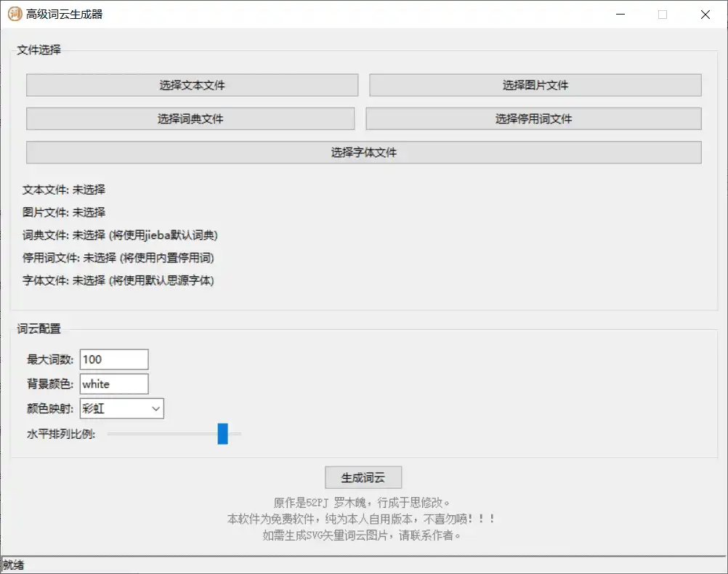
Task: Click the 颜色映射 label
Action: (50, 408)
